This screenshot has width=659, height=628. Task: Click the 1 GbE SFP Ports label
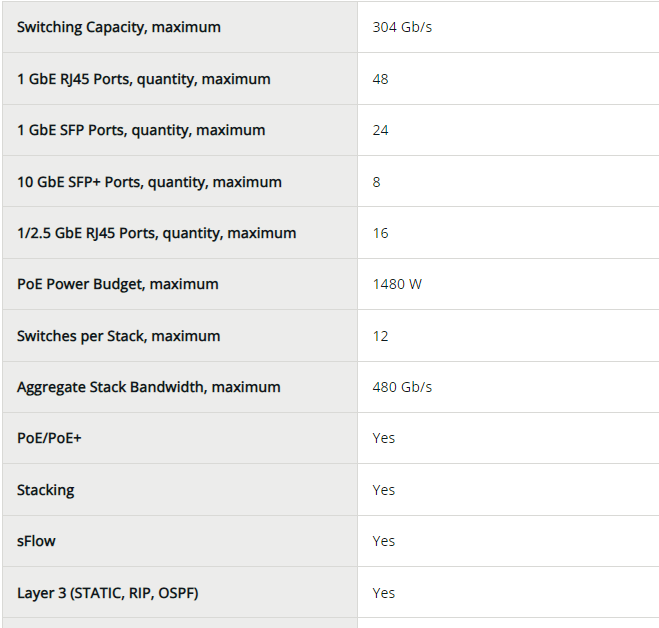pos(141,130)
